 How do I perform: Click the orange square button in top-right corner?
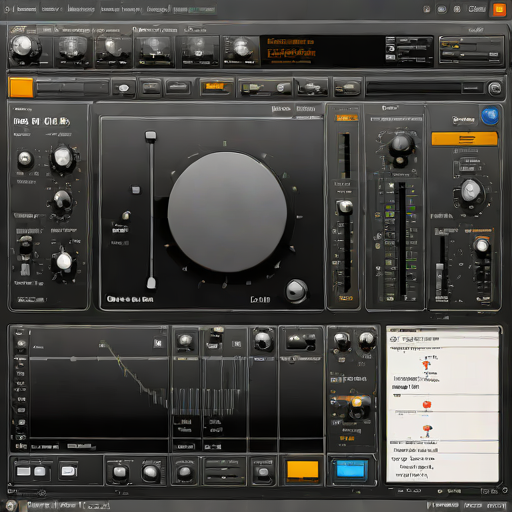(499, 10)
